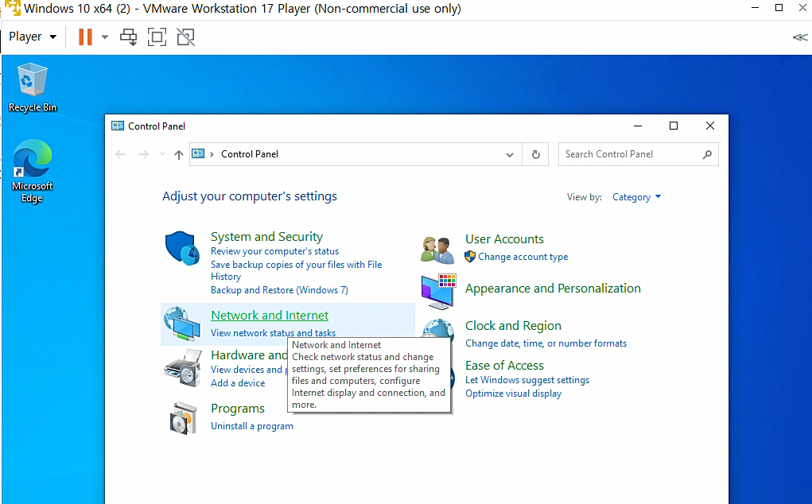
Task: Open User Accounts category
Action: 504,239
